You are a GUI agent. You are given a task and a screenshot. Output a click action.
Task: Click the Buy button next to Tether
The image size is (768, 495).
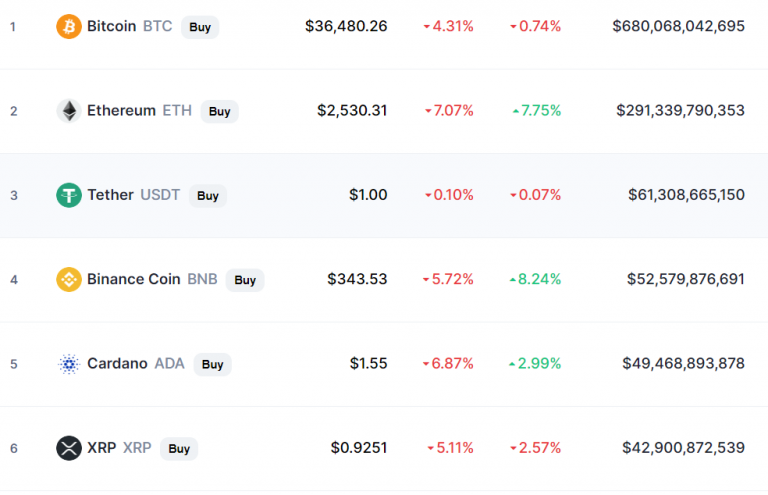click(208, 195)
